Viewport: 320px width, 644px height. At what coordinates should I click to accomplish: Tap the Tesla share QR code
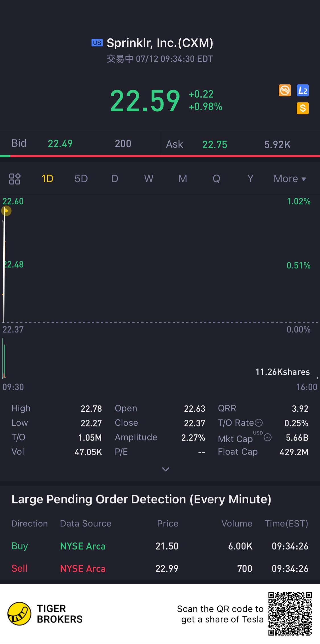click(x=290, y=614)
